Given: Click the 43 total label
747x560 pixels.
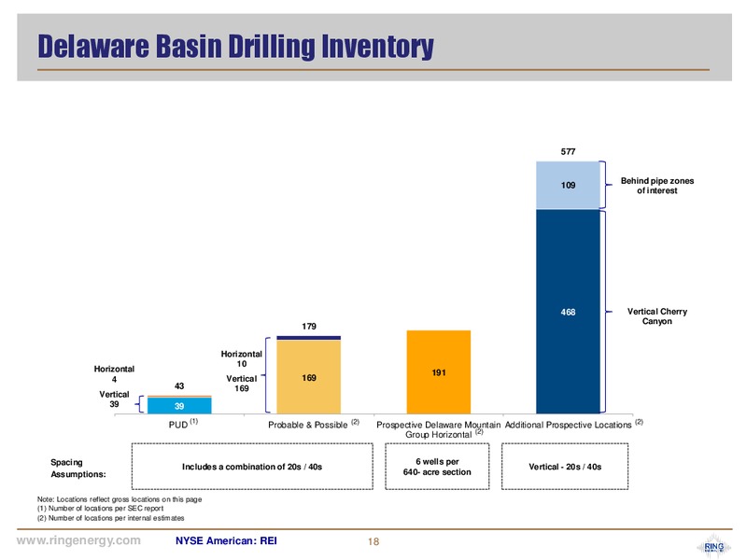Looking at the screenshot, I should pyautogui.click(x=179, y=385).
